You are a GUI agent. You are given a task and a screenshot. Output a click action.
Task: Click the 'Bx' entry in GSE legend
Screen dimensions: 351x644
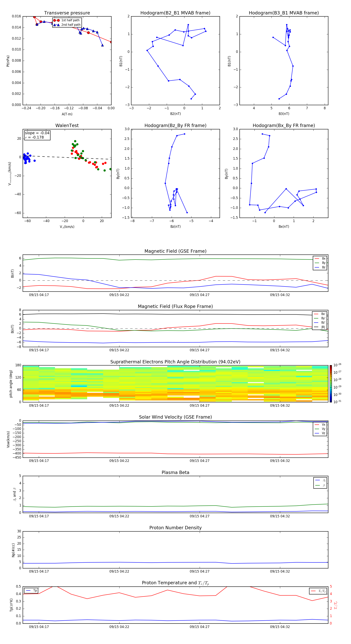tap(320, 259)
